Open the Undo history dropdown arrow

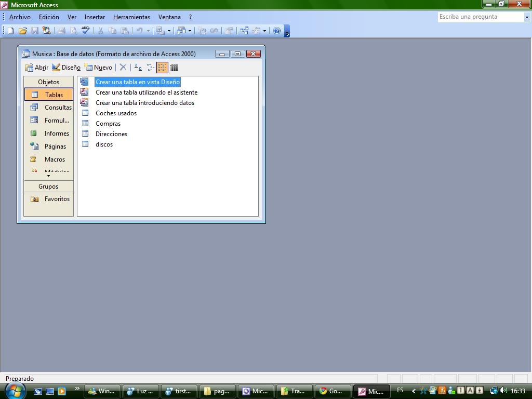(148, 31)
